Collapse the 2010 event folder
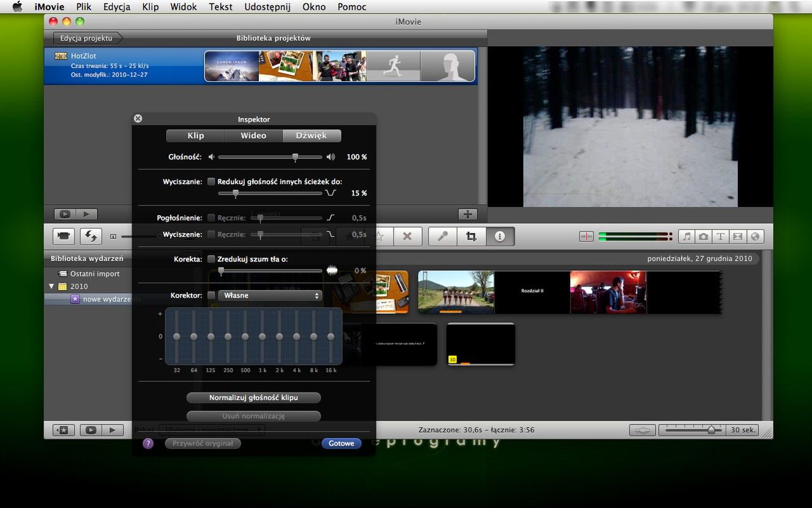Image resolution: width=812 pixels, height=508 pixels. click(52, 286)
